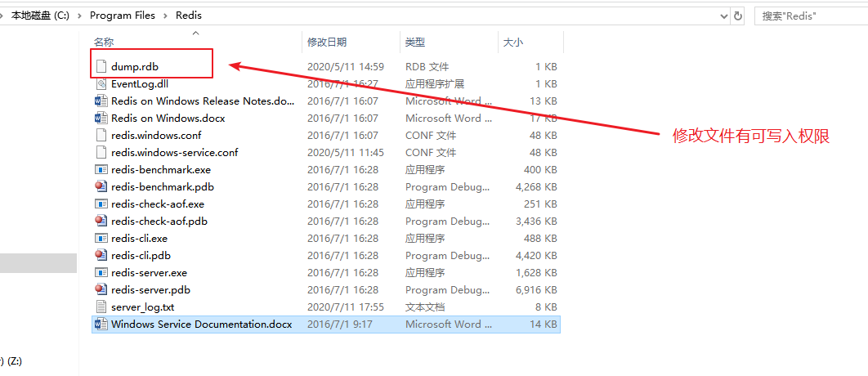Viewport: 868px width, 376px height.
Task: Click the 2020/5/11 14:59 date of dump.rdb
Action: (x=346, y=67)
